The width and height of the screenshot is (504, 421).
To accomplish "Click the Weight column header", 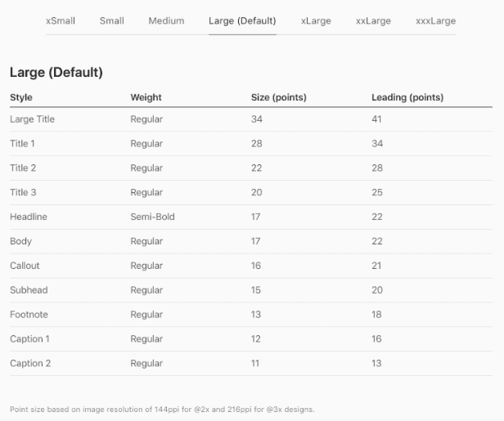I will coord(146,97).
